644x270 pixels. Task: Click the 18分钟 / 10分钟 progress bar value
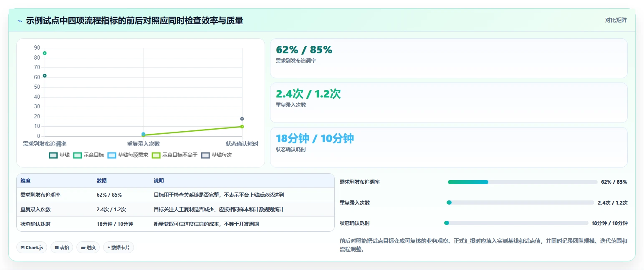pos(609,223)
